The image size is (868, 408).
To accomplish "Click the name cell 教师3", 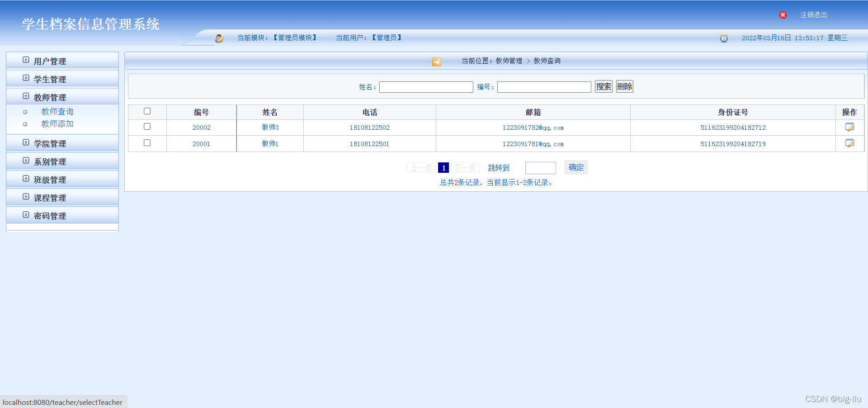I will click(270, 128).
